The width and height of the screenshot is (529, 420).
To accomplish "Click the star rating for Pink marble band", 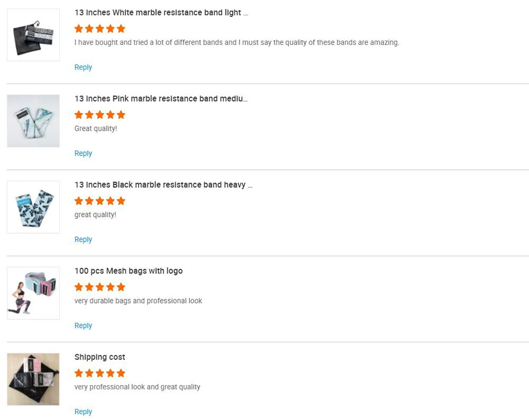I will tap(100, 115).
